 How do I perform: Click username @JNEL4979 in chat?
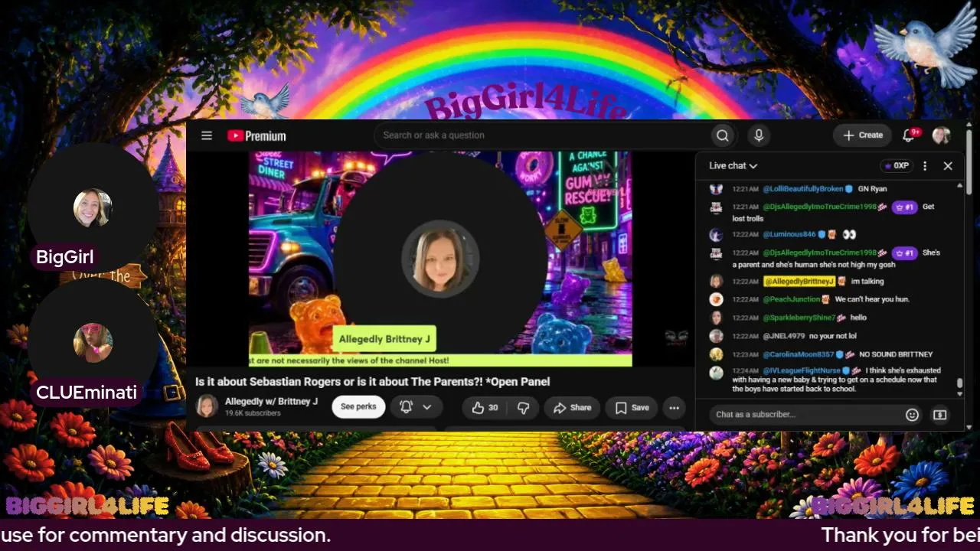tap(784, 336)
